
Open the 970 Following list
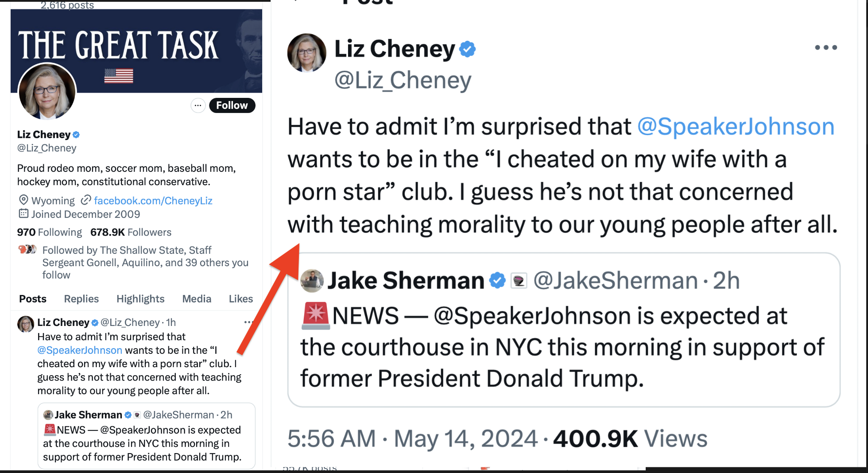coord(50,232)
